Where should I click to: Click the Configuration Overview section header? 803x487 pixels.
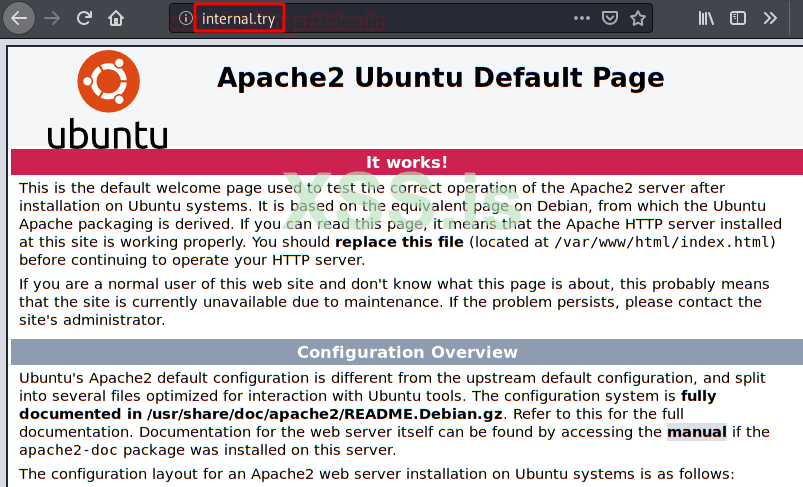click(407, 352)
